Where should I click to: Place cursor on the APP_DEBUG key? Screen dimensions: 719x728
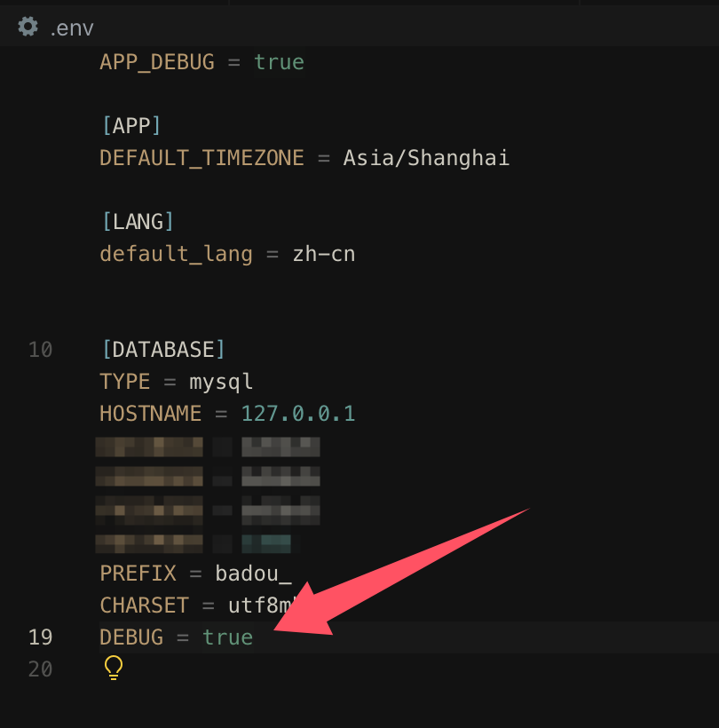[157, 62]
